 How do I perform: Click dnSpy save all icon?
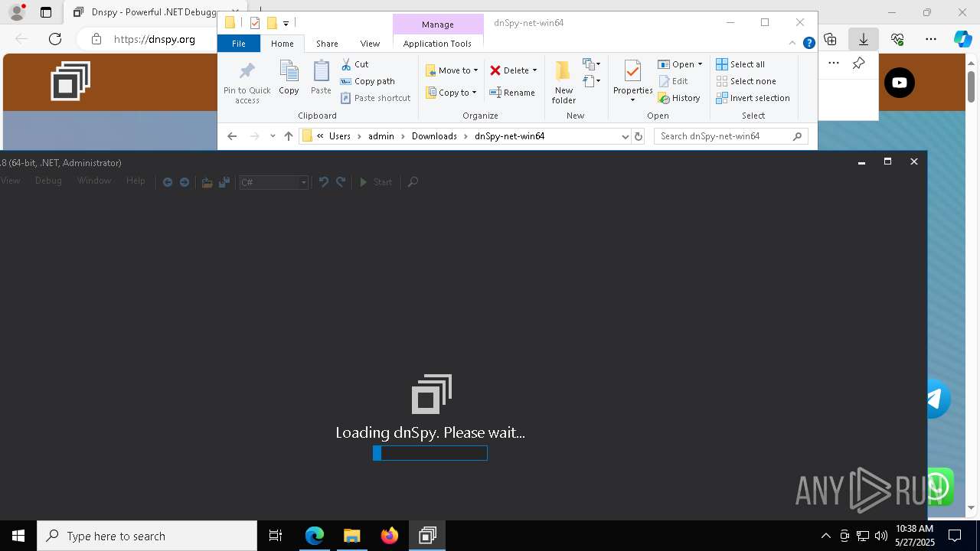(x=224, y=182)
